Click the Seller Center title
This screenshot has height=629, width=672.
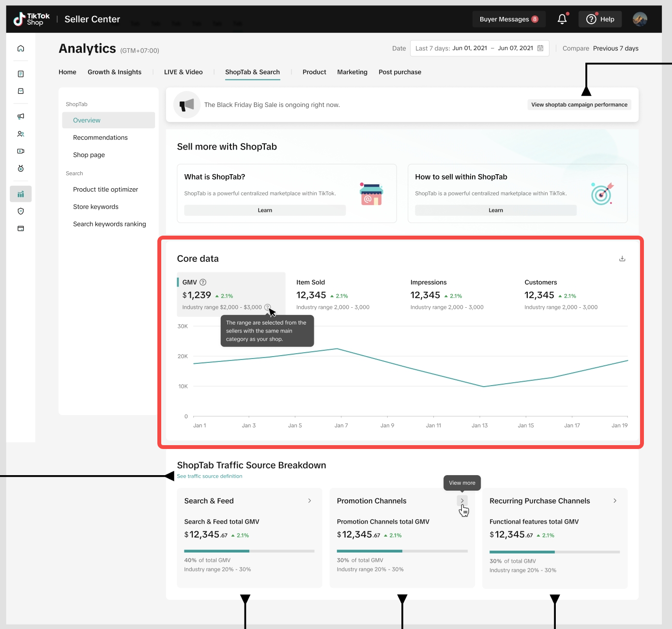coord(92,19)
